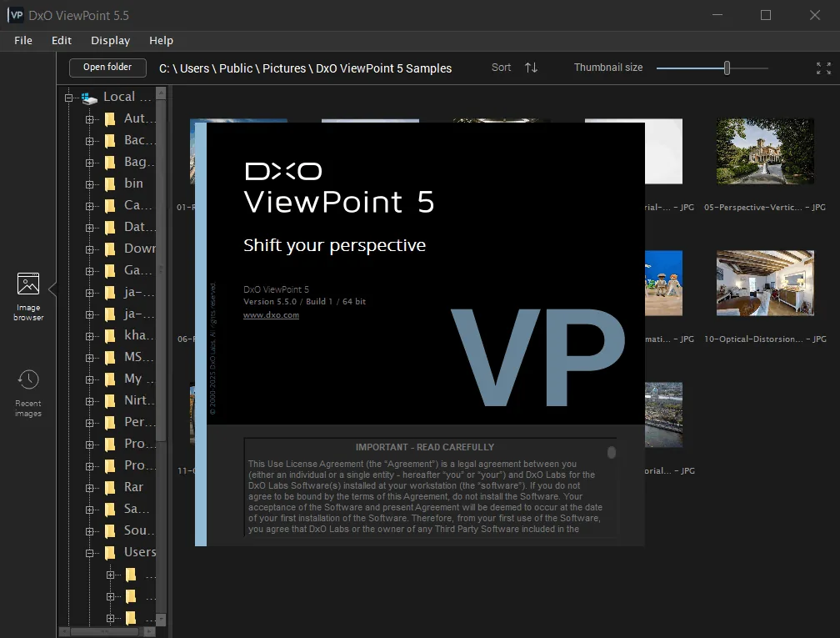Click the Shift your perspective tagline
The image size is (840, 638).
pos(334,245)
